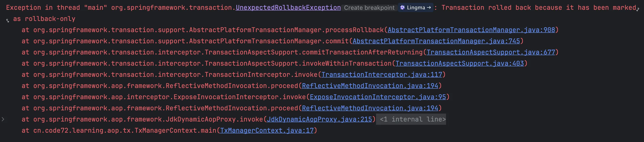Expand folded frames chevron beside JdkDynamicAopProxy line
This screenshot has height=142, width=644.
point(3,119)
